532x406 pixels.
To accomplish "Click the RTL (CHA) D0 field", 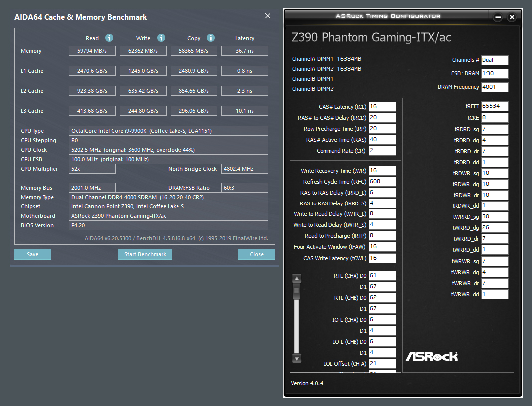I will [382, 276].
